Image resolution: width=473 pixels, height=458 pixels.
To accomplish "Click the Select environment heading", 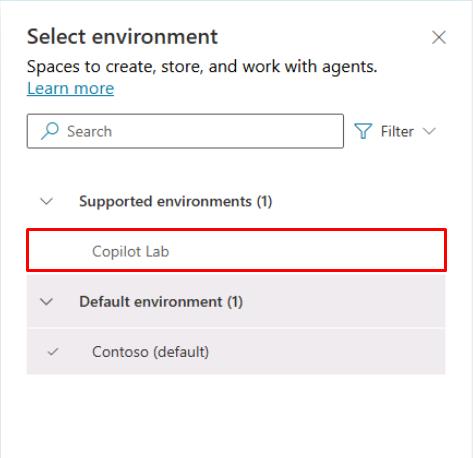I will click(122, 36).
